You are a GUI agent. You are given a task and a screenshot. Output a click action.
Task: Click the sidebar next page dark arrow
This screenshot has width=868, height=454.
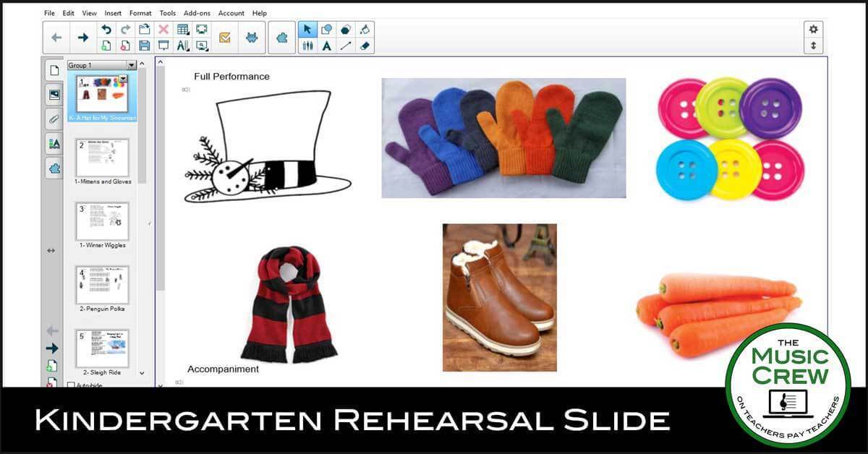(52, 348)
